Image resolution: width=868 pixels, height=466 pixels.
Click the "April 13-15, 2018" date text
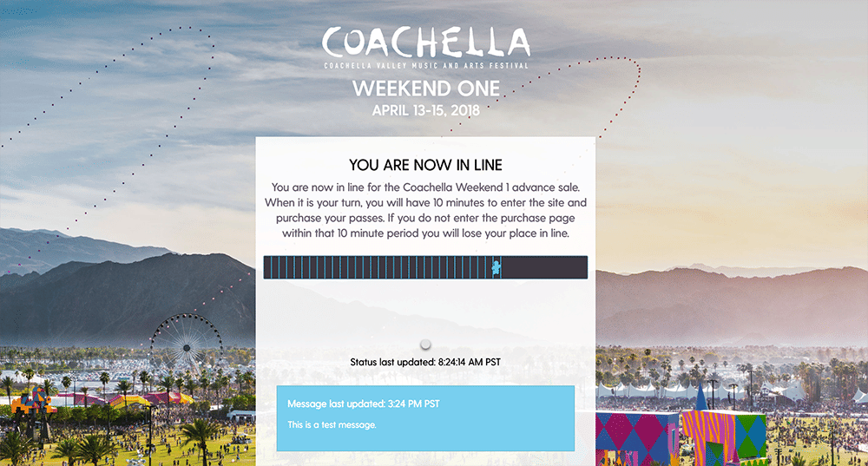425,110
